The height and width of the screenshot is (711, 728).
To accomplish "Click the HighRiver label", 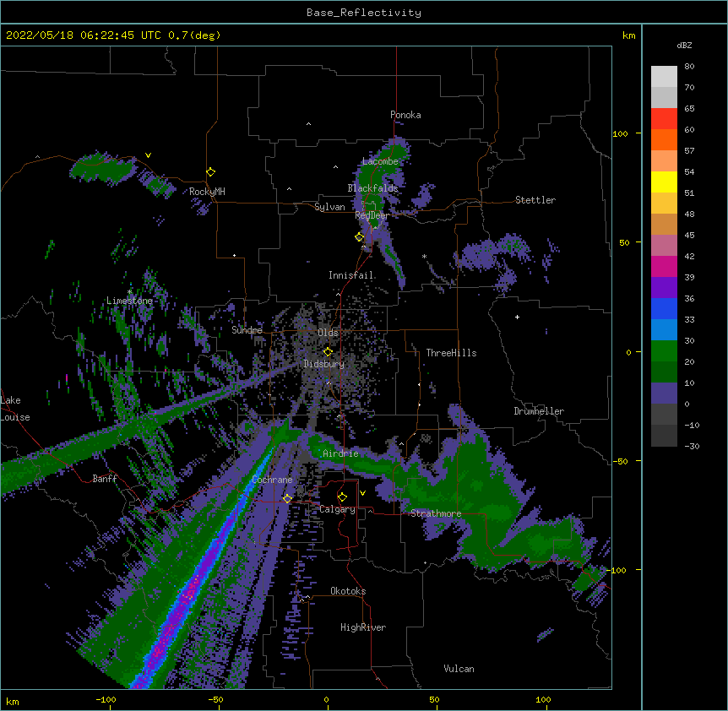I will click(363, 627).
